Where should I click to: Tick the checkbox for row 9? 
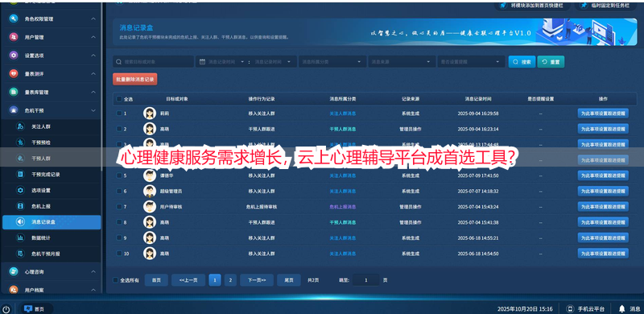119,238
